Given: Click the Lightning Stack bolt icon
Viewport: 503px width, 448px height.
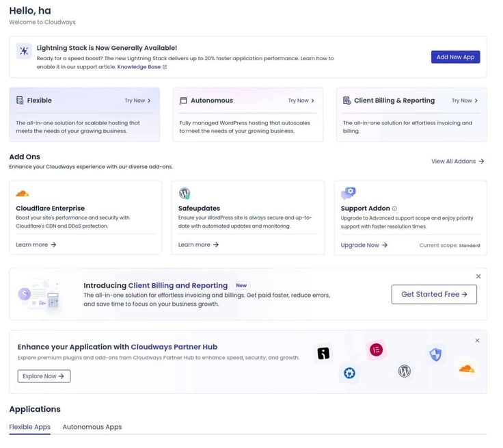Looking at the screenshot, I should point(24,51).
